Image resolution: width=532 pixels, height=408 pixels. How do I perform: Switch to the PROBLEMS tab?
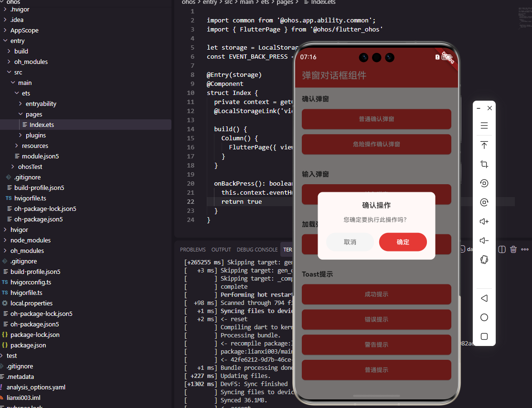point(193,250)
